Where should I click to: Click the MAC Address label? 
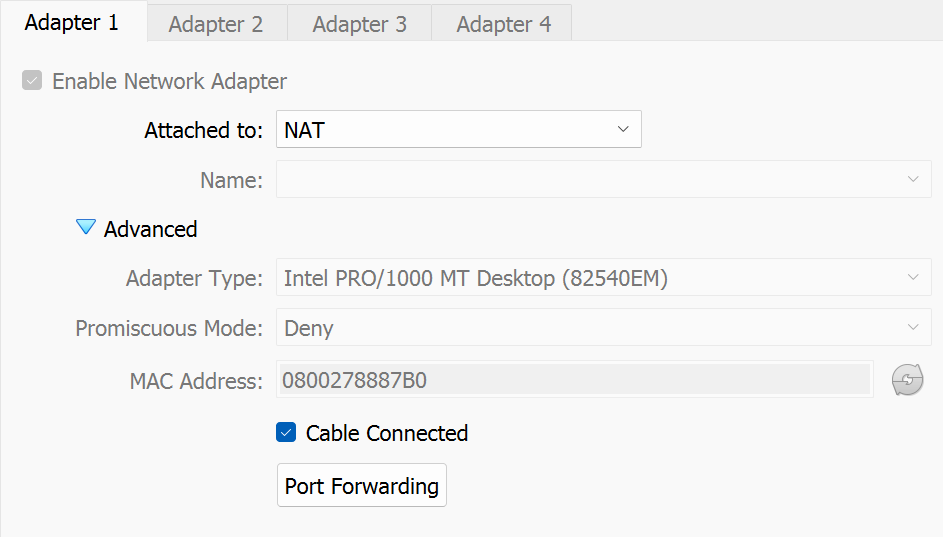point(196,380)
